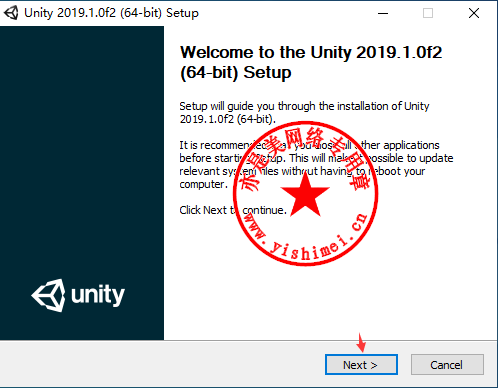Click the Setup will guide you paragraph

coord(304,112)
